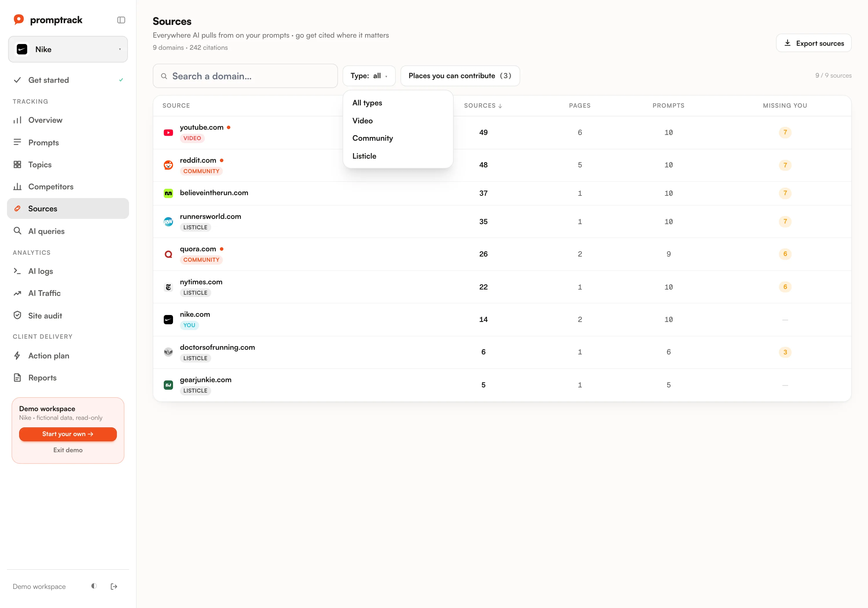Sort by the SOURCE column header
868x608 pixels.
point(176,106)
